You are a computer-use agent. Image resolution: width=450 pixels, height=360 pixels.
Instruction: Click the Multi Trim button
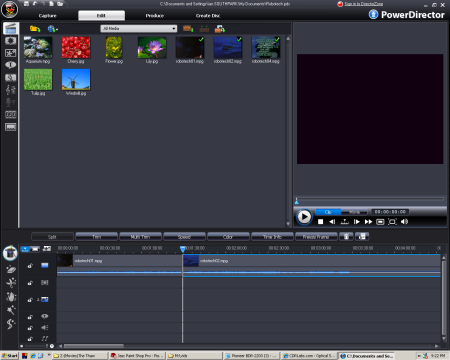coord(140,237)
